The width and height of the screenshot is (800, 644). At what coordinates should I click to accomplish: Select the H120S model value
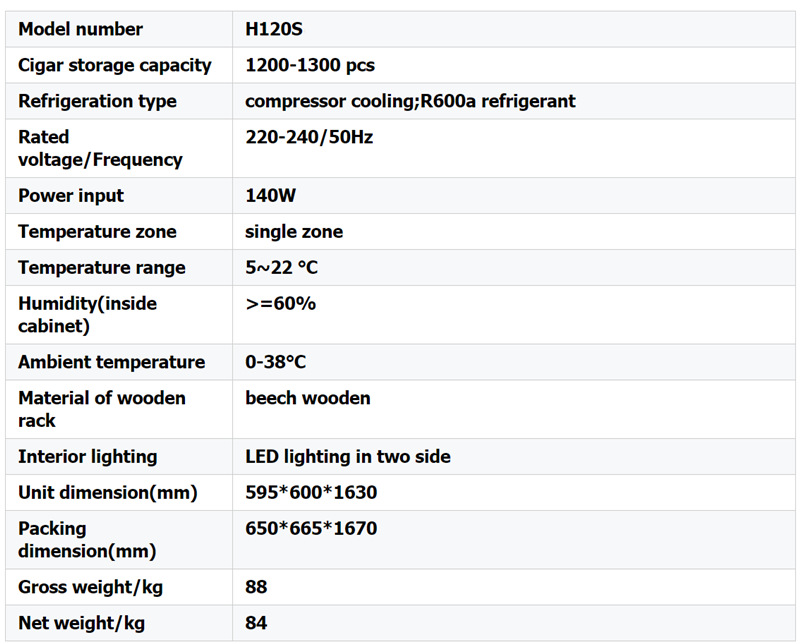[273, 29]
